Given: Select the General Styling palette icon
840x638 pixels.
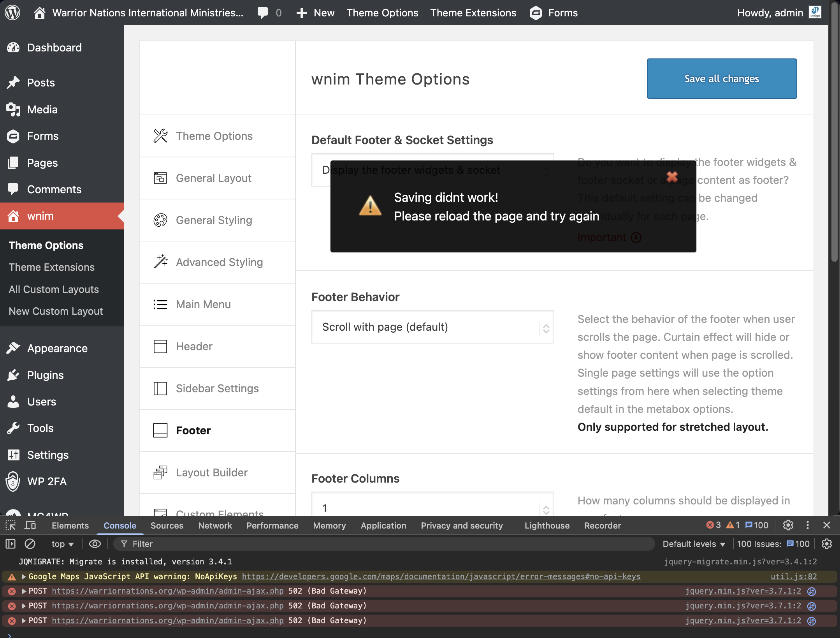Looking at the screenshot, I should [160, 220].
